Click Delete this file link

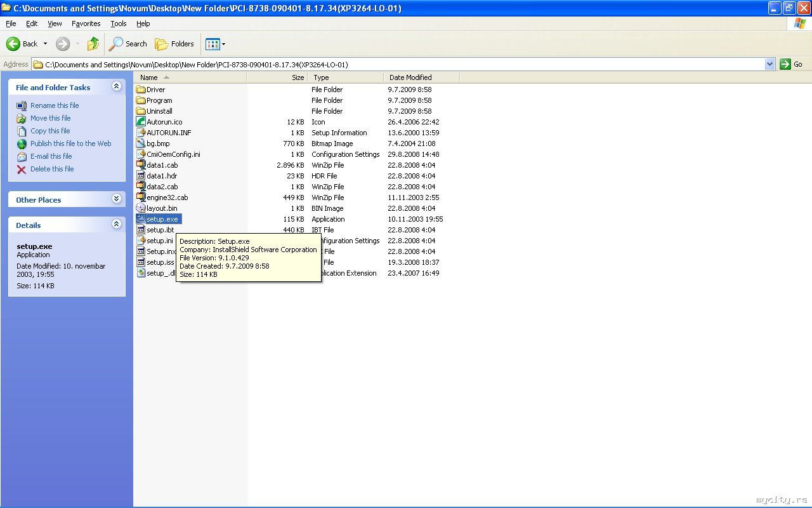point(52,169)
